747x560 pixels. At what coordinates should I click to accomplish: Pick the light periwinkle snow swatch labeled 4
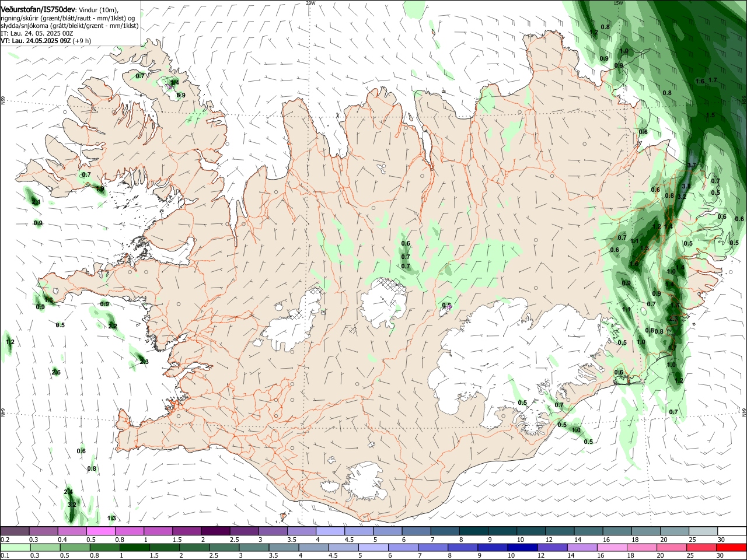pos(330,531)
